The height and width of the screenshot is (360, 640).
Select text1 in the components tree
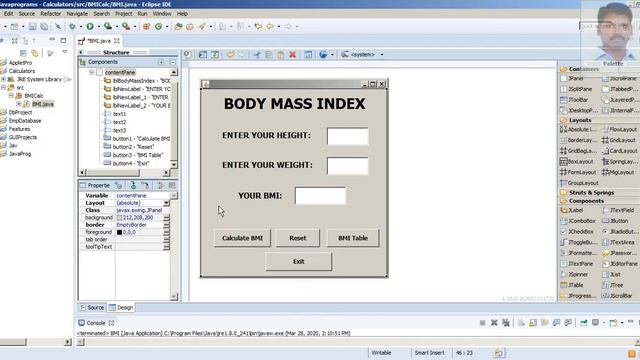click(116, 114)
